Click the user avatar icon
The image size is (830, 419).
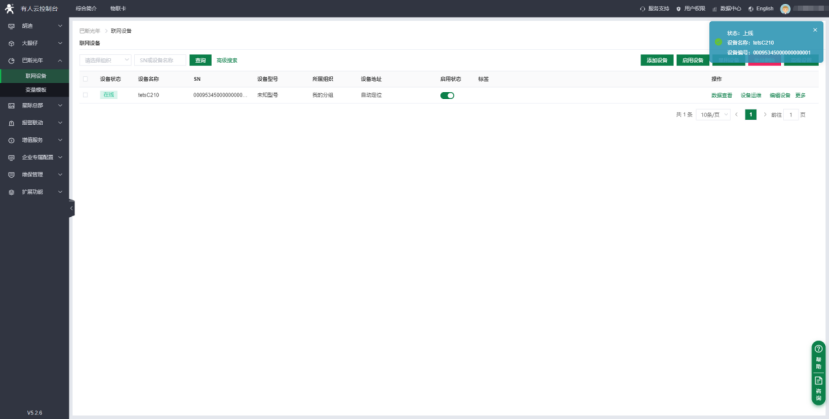[786, 8]
